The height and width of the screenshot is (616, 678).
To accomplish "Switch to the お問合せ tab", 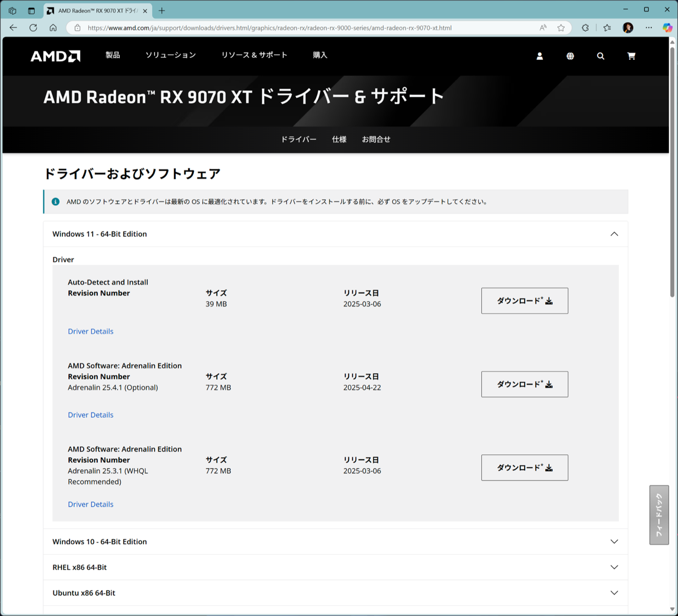I will point(376,140).
